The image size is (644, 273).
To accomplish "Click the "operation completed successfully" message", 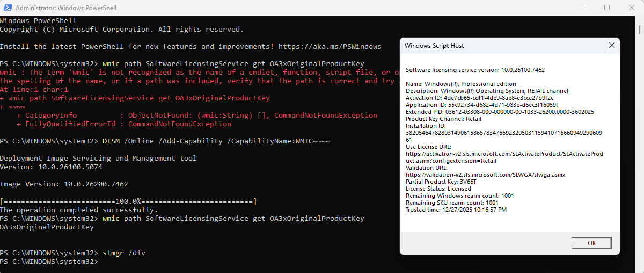I will pyautogui.click(x=79, y=210).
